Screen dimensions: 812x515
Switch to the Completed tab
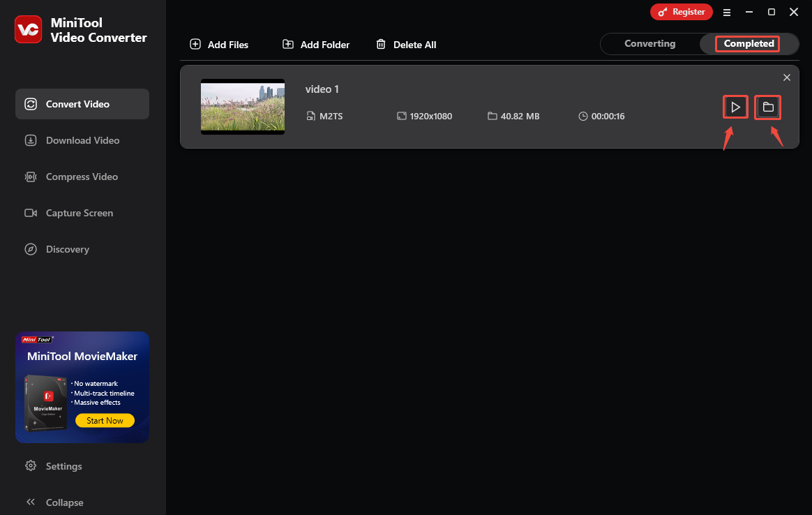click(x=749, y=43)
